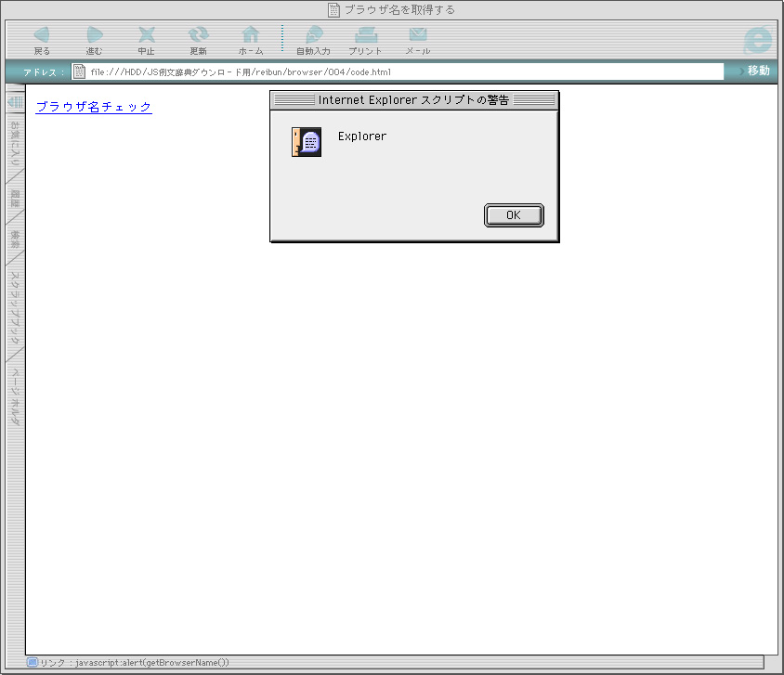Screen dimensions: 784x675
Task: Open the ブラウザ名チェック link
Action: click(94, 107)
